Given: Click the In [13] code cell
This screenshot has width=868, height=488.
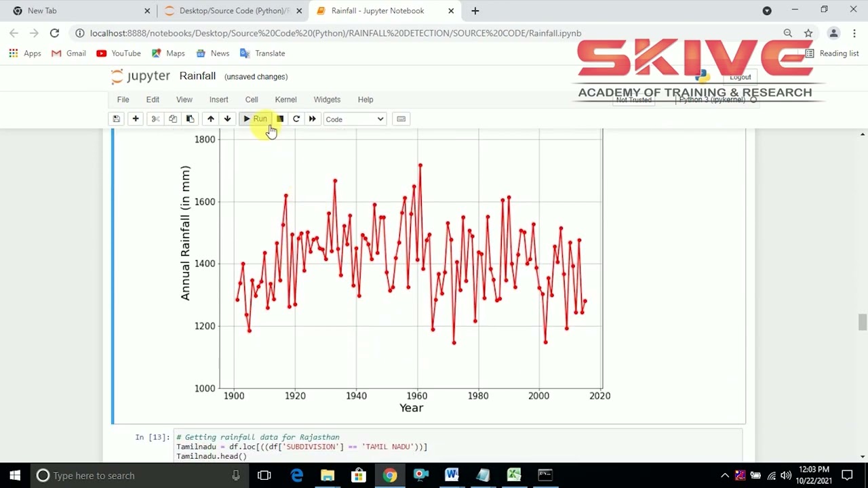Looking at the screenshot, I should point(458,447).
